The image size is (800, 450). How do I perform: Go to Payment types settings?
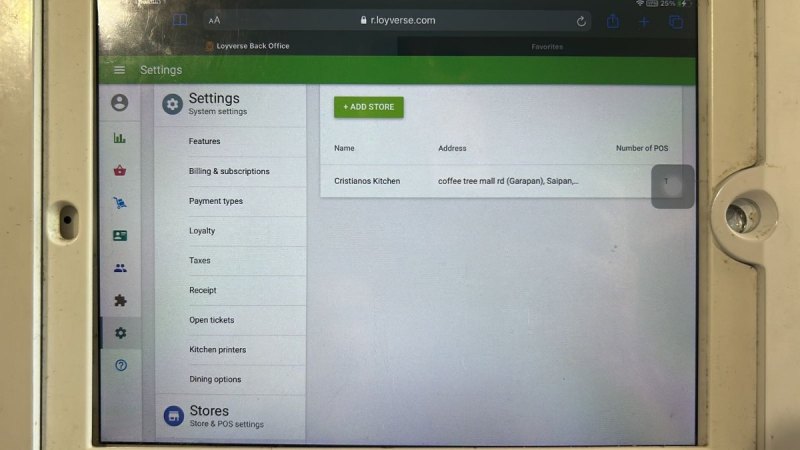[x=216, y=202]
